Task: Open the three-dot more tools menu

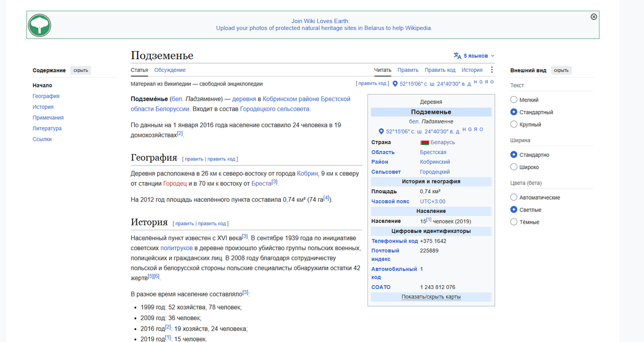Action: [x=492, y=70]
